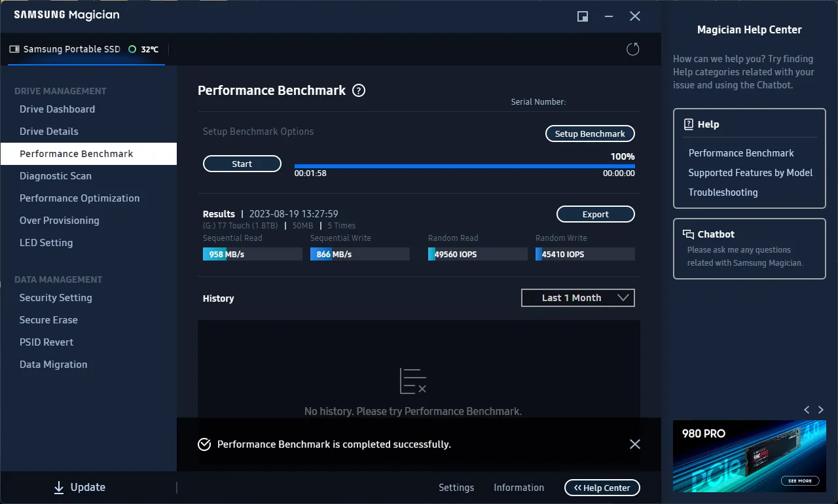
Task: Click the drive health status circle
Action: (x=132, y=49)
